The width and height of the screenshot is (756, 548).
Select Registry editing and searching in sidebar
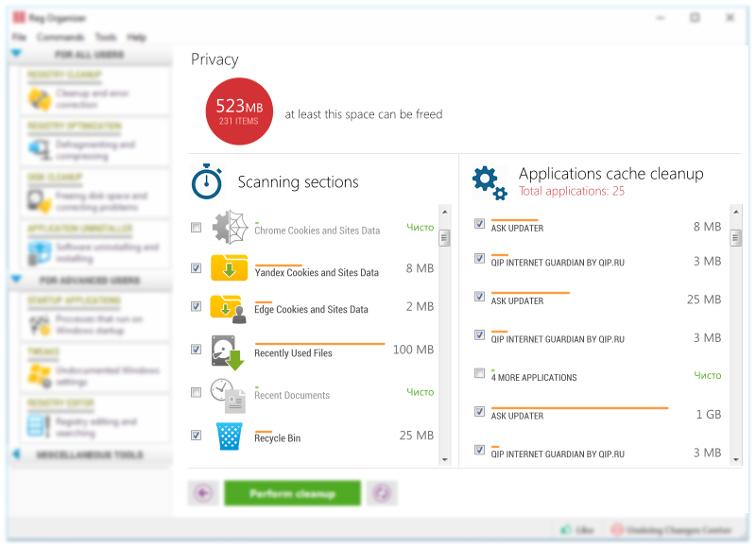click(96, 427)
